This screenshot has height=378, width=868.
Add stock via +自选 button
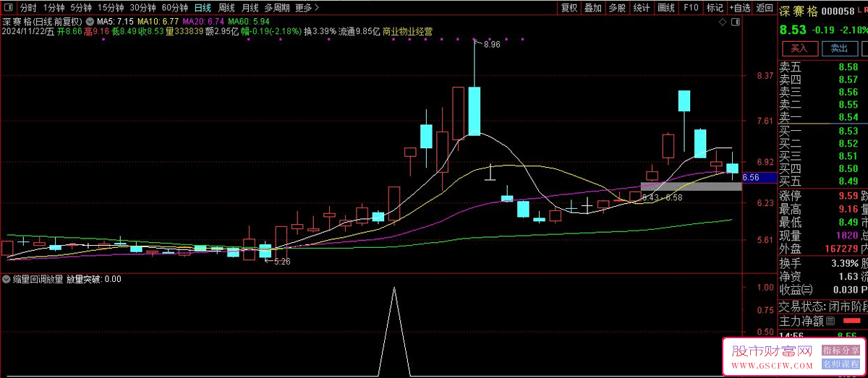(x=740, y=8)
